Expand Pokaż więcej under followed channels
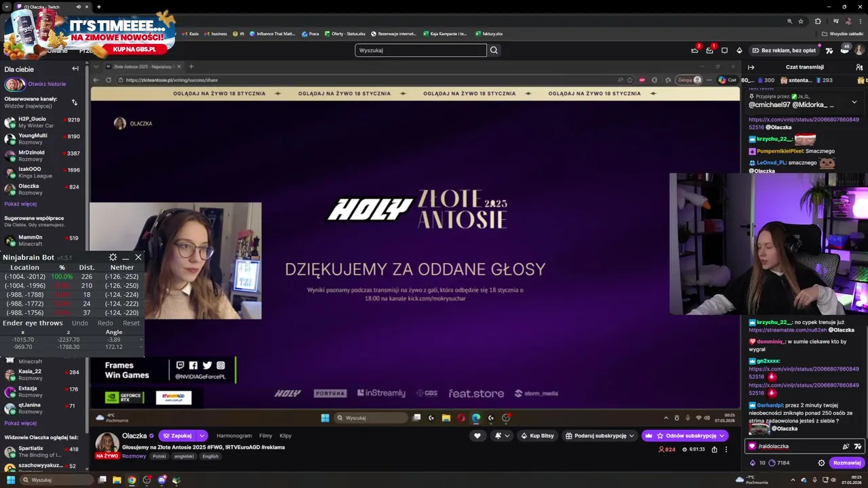Image resolution: width=868 pixels, height=488 pixels. pos(20,204)
